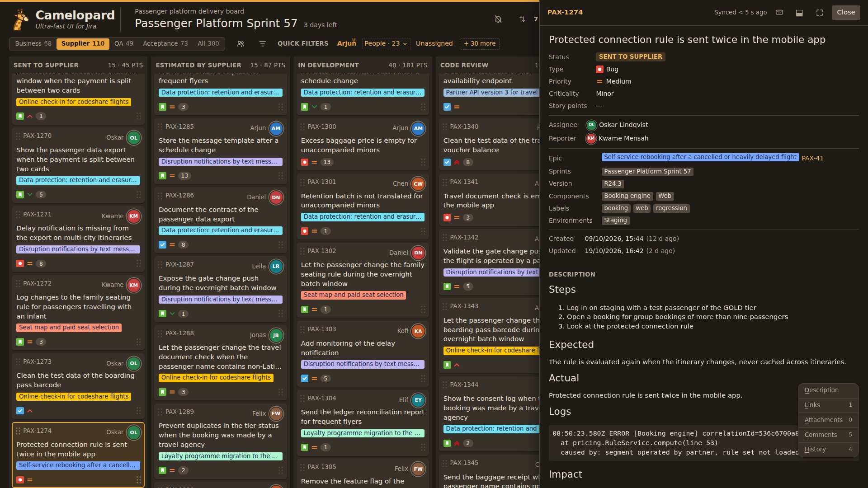This screenshot has height=488, width=868.
Task: Click the muted notifications bell icon
Action: click(498, 19)
